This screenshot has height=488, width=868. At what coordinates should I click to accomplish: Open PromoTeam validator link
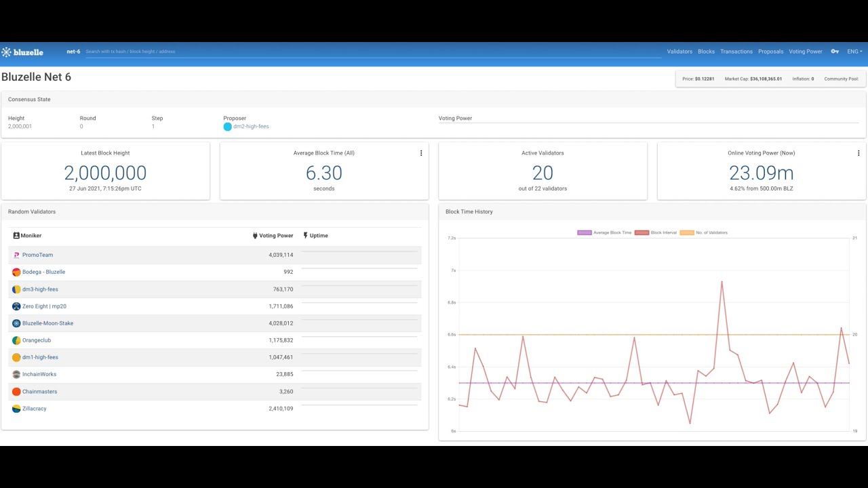coord(37,255)
